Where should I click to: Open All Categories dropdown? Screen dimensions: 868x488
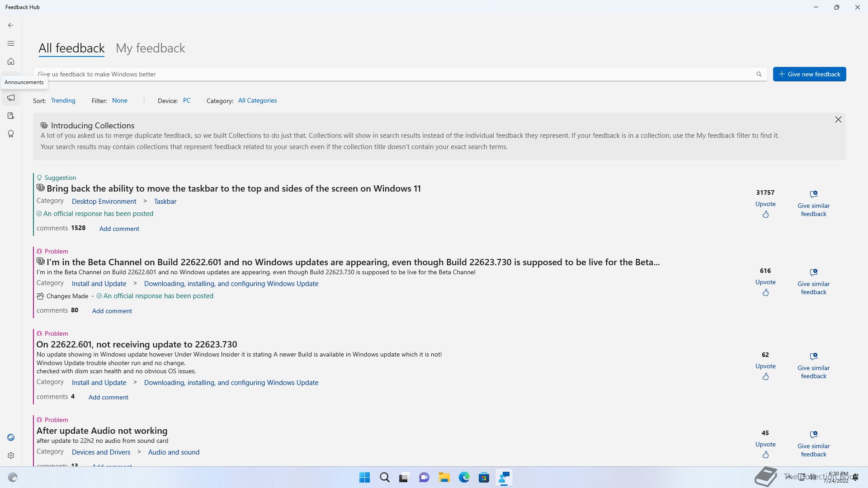coord(257,100)
